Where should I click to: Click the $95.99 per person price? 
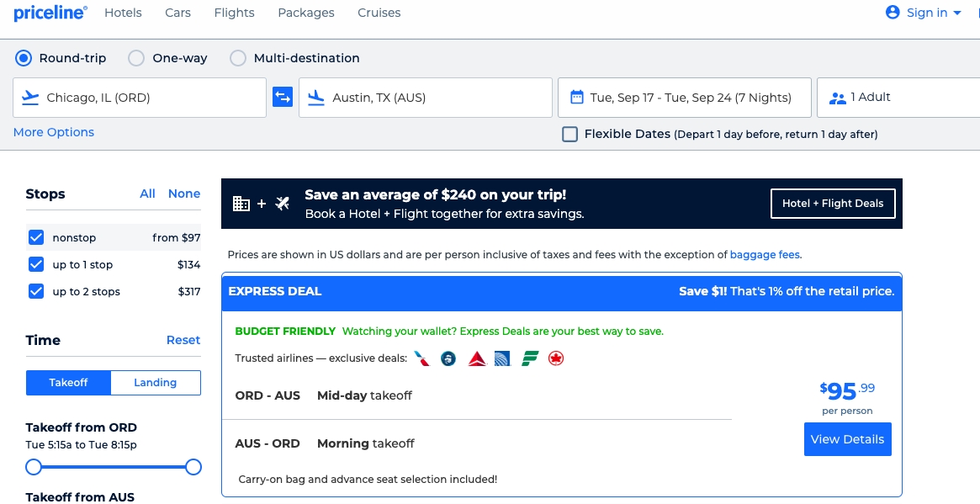pyautogui.click(x=847, y=398)
